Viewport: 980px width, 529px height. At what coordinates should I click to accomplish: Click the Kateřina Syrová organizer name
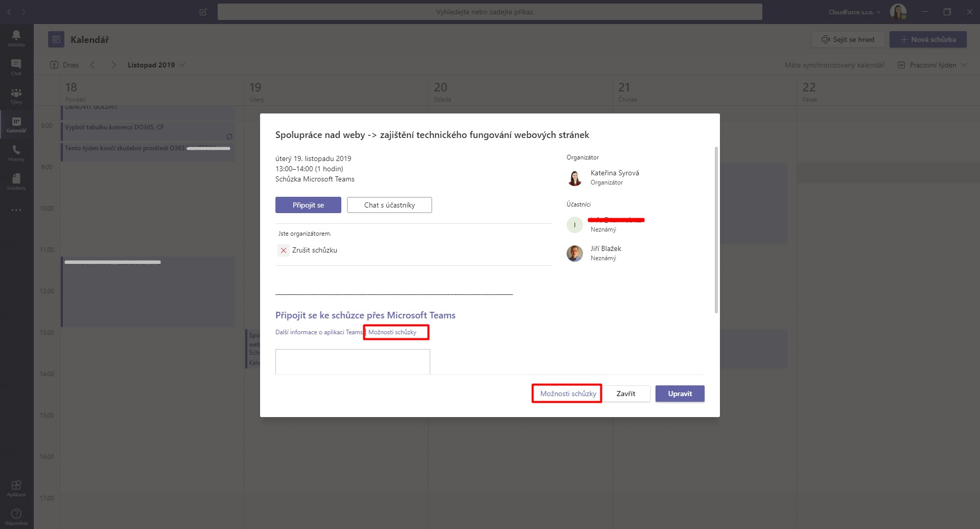click(x=615, y=173)
